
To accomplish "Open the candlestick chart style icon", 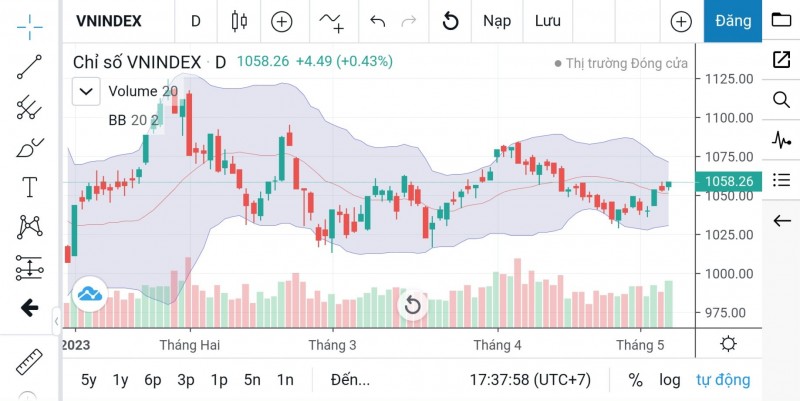I will tap(238, 21).
